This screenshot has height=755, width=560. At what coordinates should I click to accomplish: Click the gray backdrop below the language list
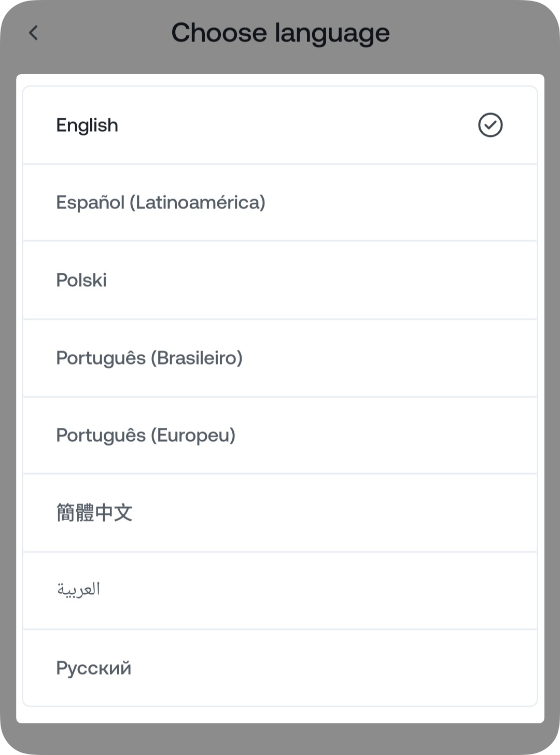click(x=280, y=739)
